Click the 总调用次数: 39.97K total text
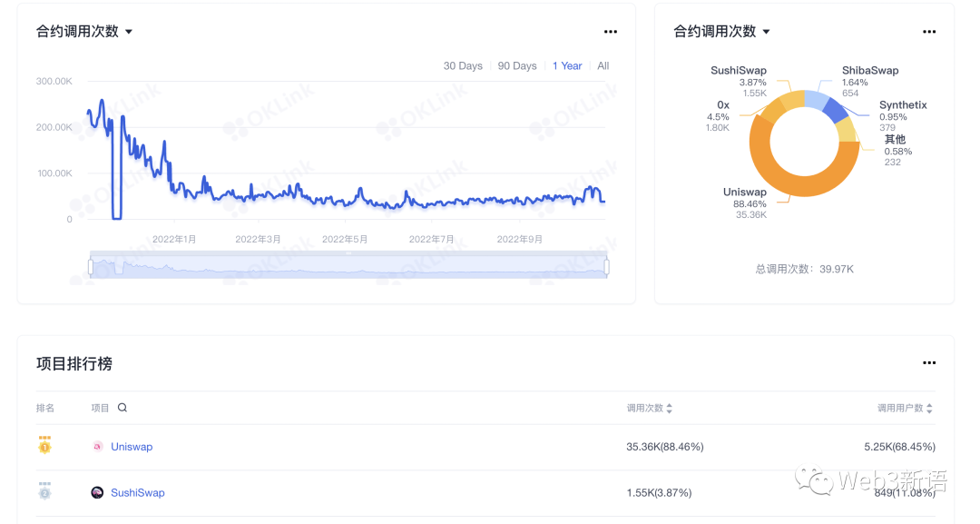 tap(804, 269)
